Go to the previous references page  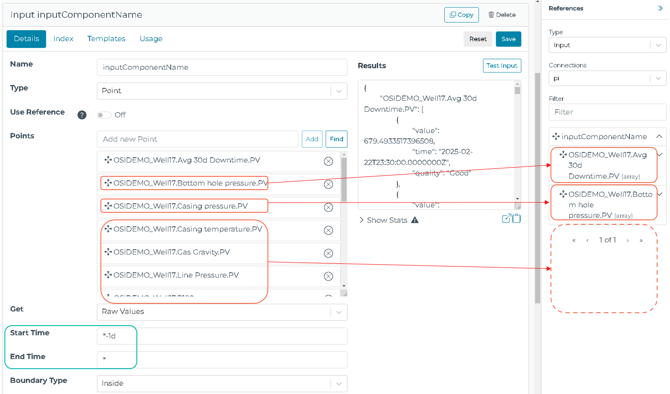tap(588, 240)
